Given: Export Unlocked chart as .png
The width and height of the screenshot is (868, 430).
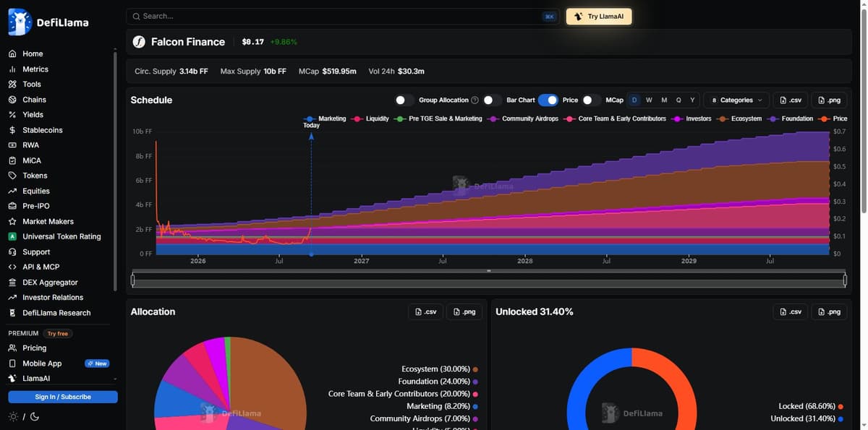Looking at the screenshot, I should [829, 312].
